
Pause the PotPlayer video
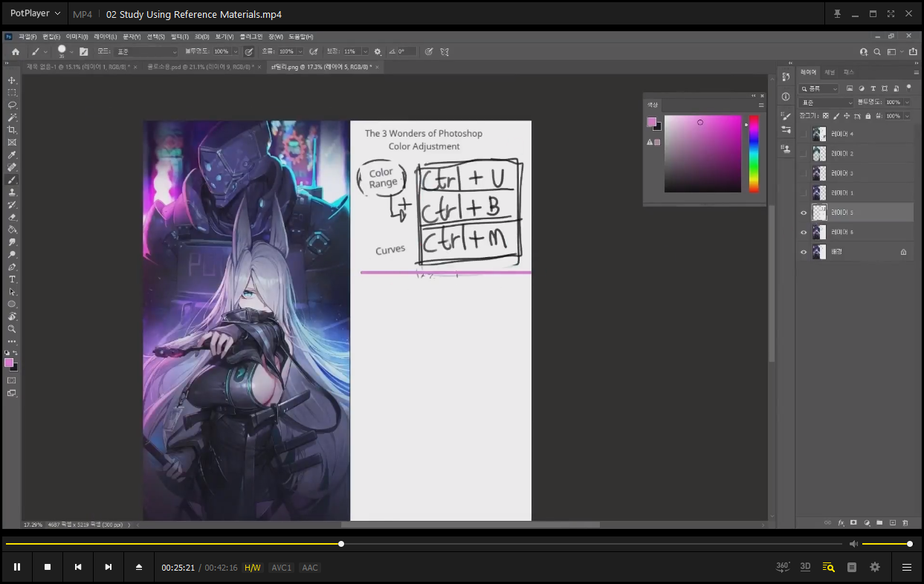pyautogui.click(x=17, y=567)
